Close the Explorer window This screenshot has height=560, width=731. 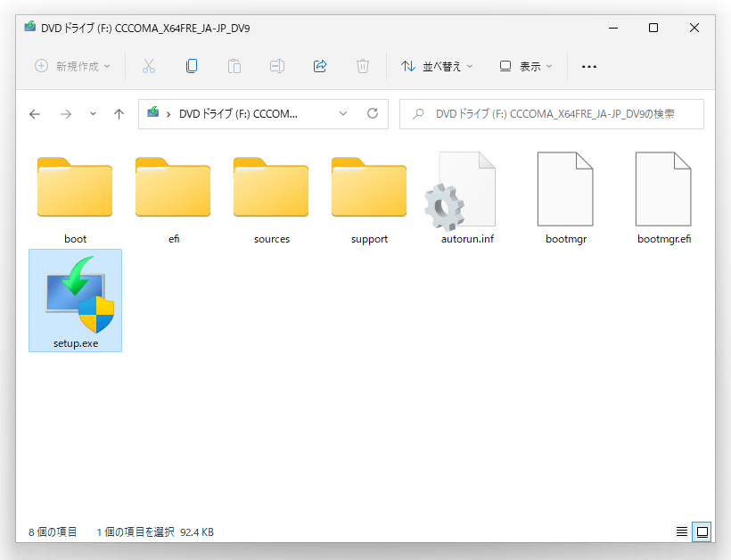[694, 28]
